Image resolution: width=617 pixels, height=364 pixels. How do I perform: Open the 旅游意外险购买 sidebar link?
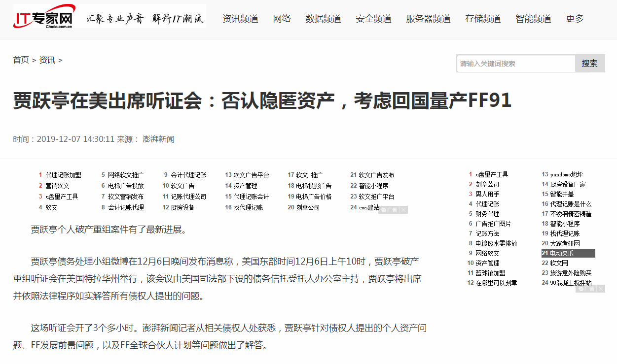tap(571, 273)
